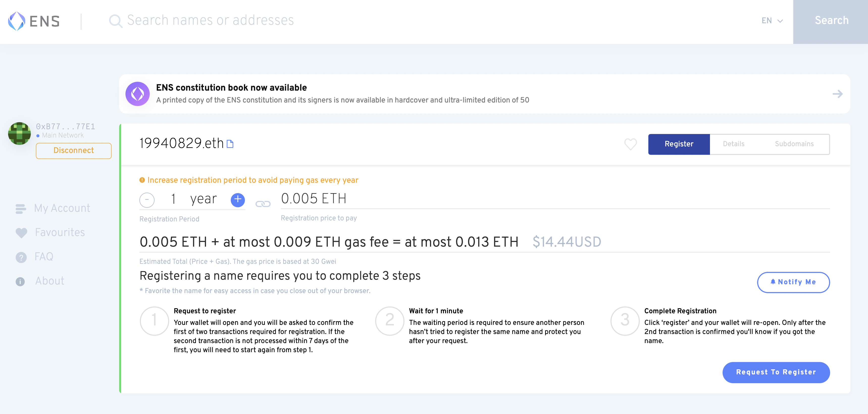
Task: Copy the 19940829.eth name icon
Action: click(x=230, y=144)
